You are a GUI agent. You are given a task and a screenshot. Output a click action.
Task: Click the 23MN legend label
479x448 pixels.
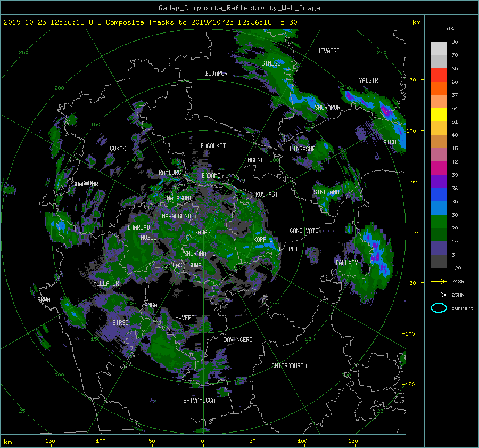[x=458, y=295]
